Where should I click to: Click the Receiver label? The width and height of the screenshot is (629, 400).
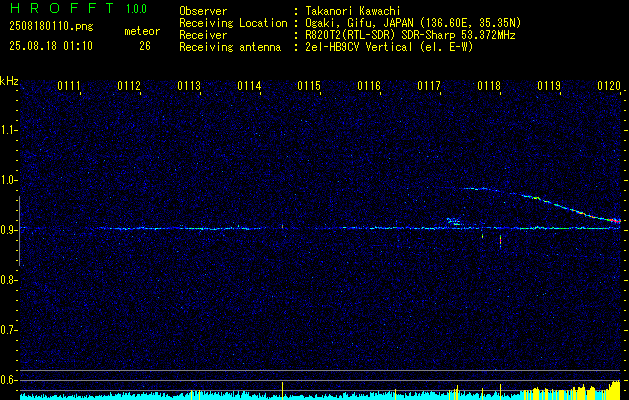[203, 35]
